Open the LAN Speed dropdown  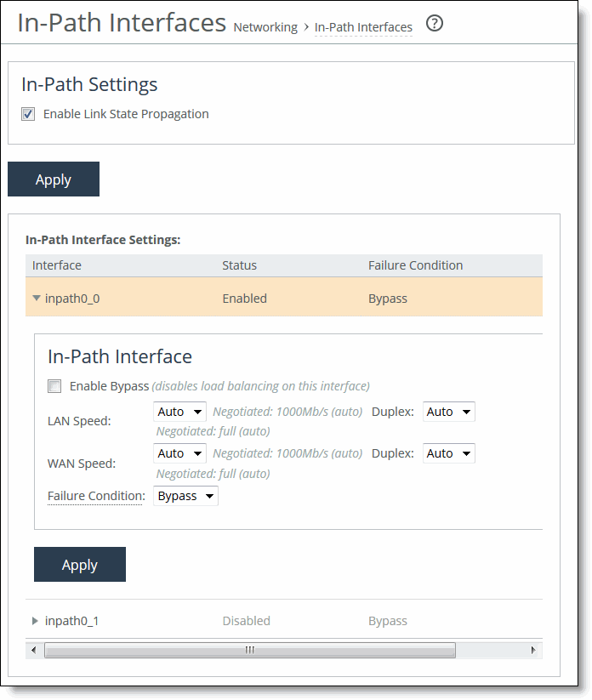[x=179, y=411]
